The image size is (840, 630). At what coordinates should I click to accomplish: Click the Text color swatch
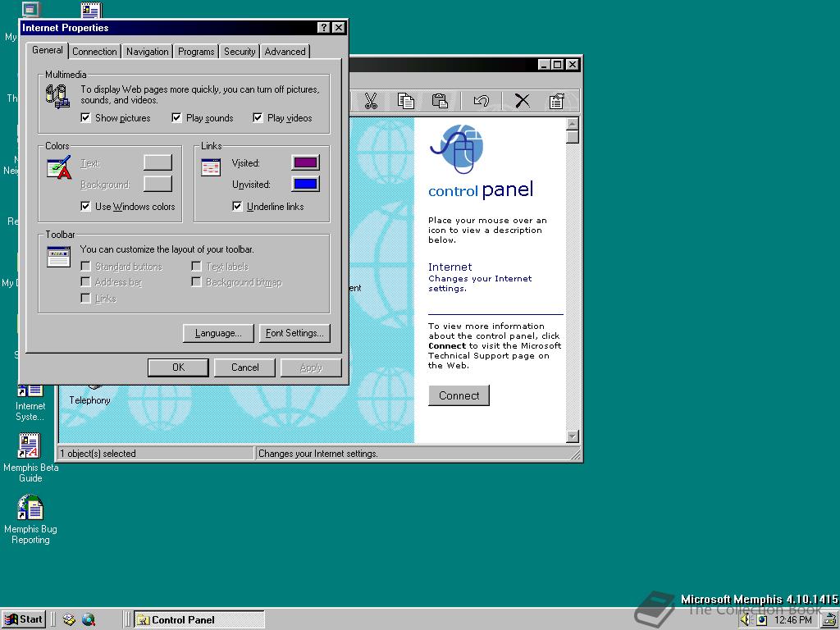pos(158,162)
